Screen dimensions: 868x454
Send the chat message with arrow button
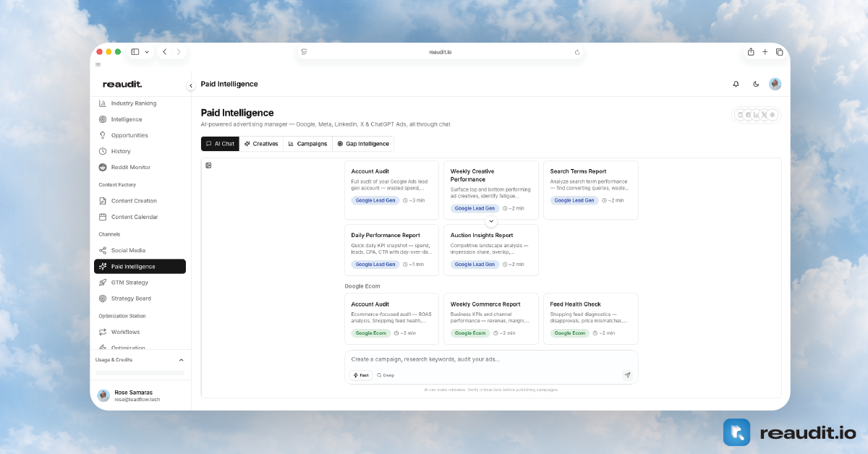(627, 375)
